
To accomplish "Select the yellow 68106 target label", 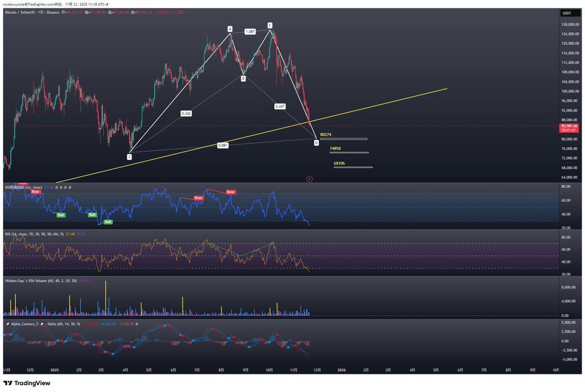I will (x=340, y=163).
